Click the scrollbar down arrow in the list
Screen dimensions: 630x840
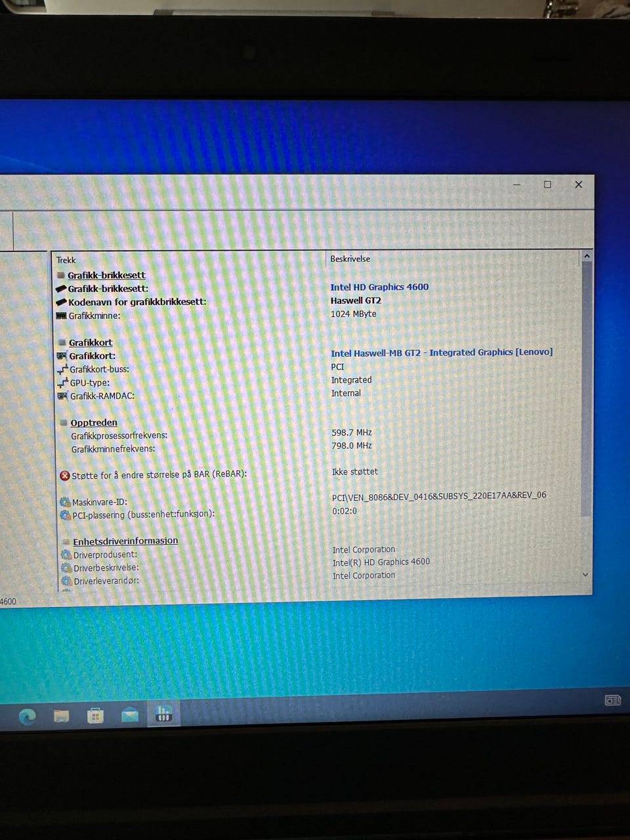click(585, 574)
